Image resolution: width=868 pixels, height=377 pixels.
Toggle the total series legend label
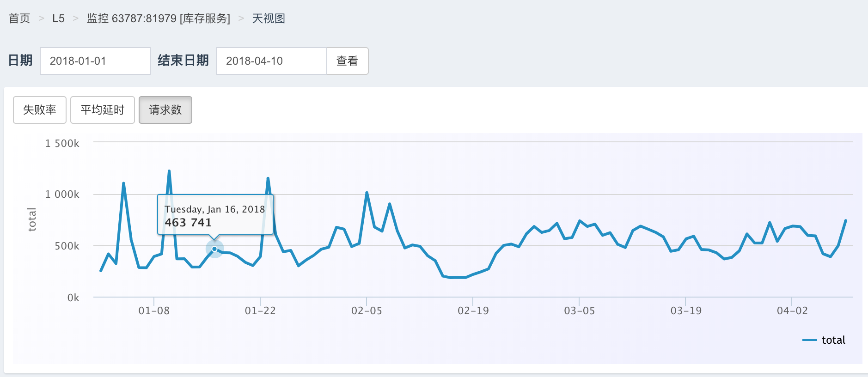833,340
